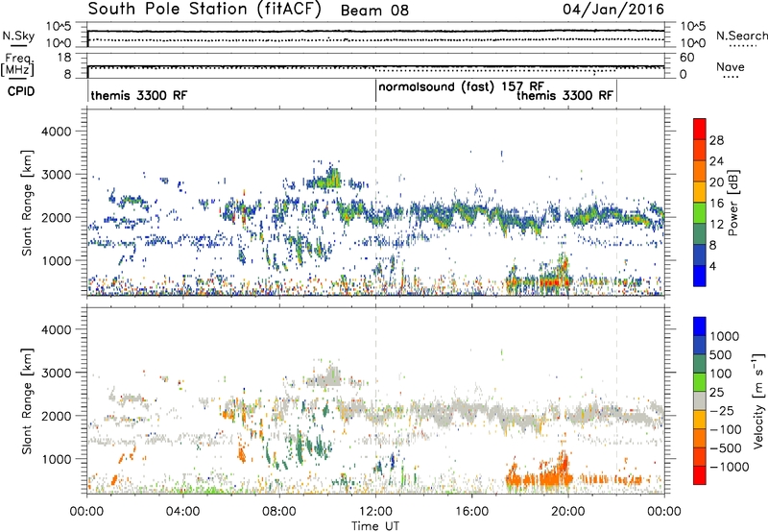Select the Power [dB] colorbar title
Image resolution: width=768 pixels, height=532 pixels.
[732, 203]
